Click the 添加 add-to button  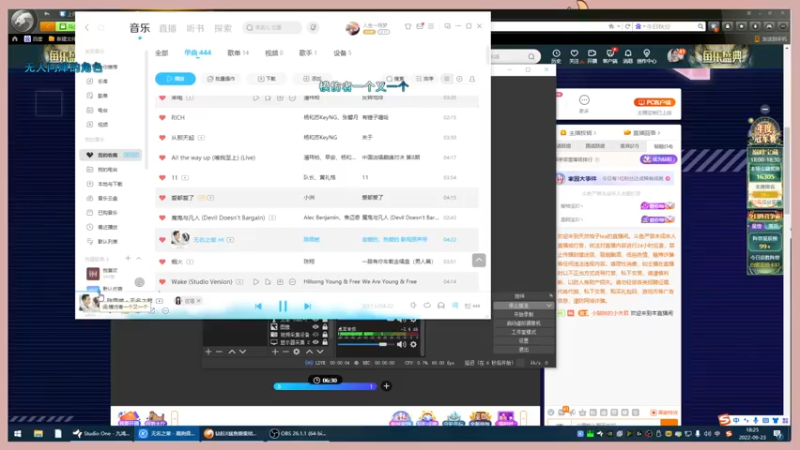(312, 79)
